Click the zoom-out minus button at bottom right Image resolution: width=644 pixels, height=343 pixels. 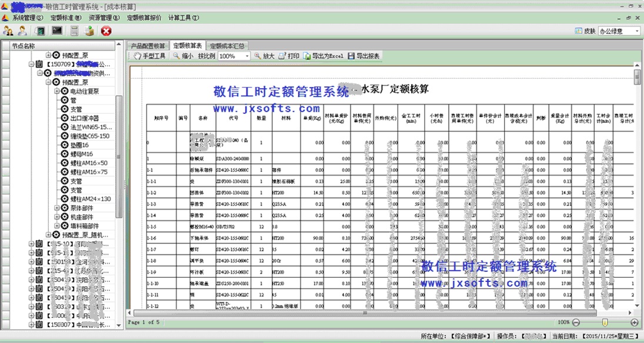tap(576, 322)
